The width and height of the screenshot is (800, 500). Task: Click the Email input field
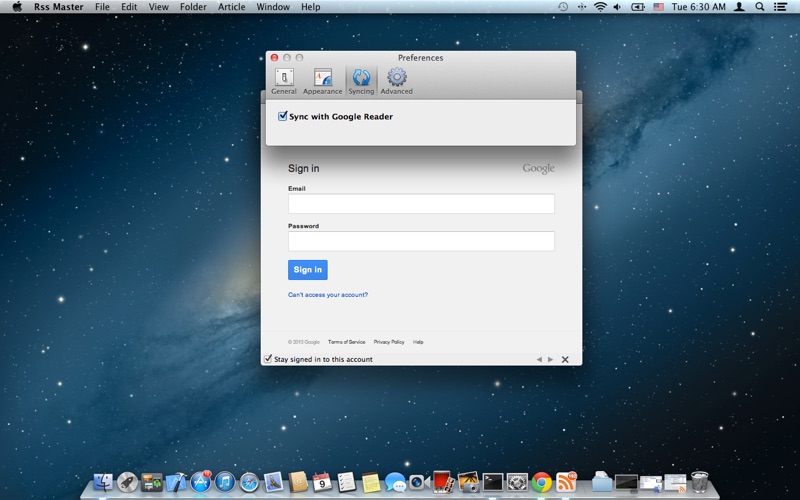click(421, 204)
